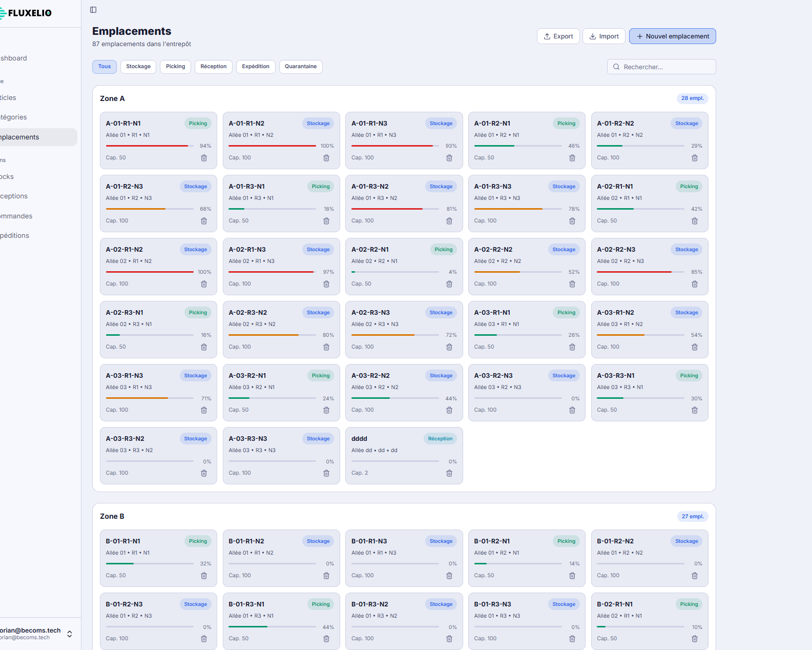This screenshot has height=650, width=812.
Task: Delete A-02-R1-N2 with trash icon
Action: [204, 284]
